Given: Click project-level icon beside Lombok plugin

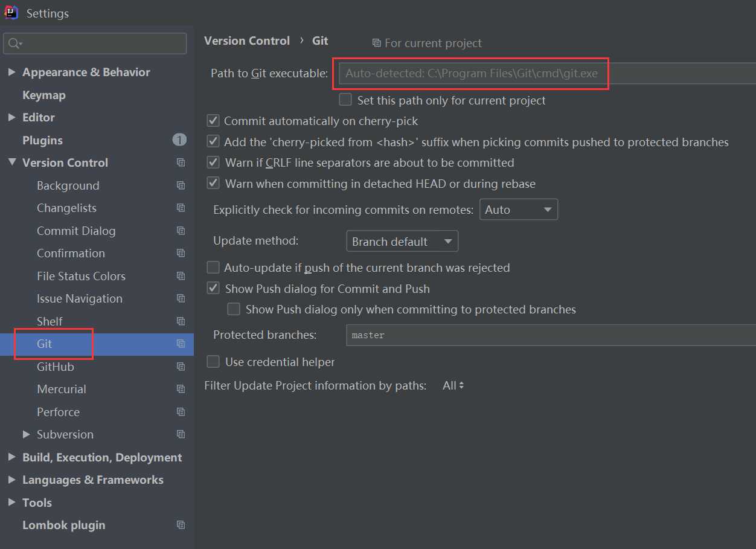Looking at the screenshot, I should coord(181,525).
